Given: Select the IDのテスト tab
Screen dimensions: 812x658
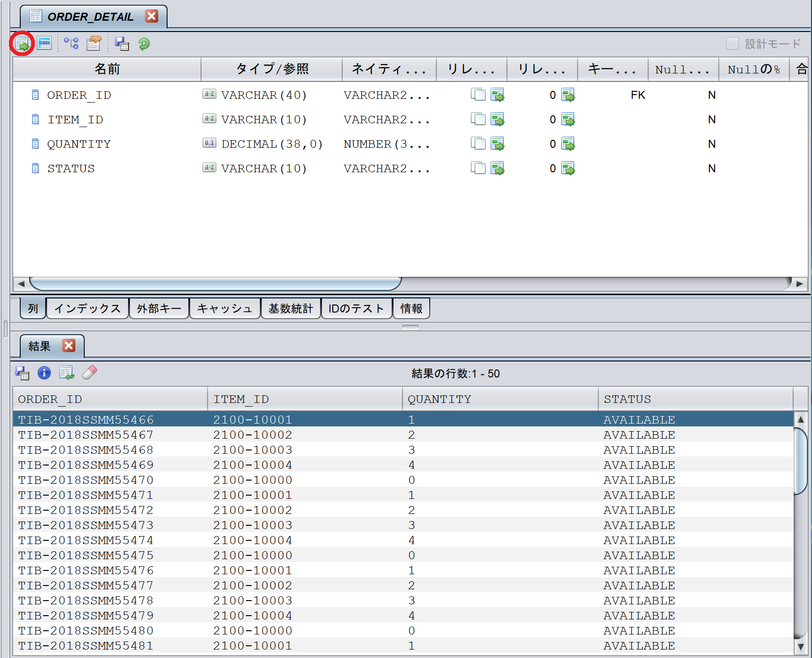Looking at the screenshot, I should pyautogui.click(x=356, y=308).
